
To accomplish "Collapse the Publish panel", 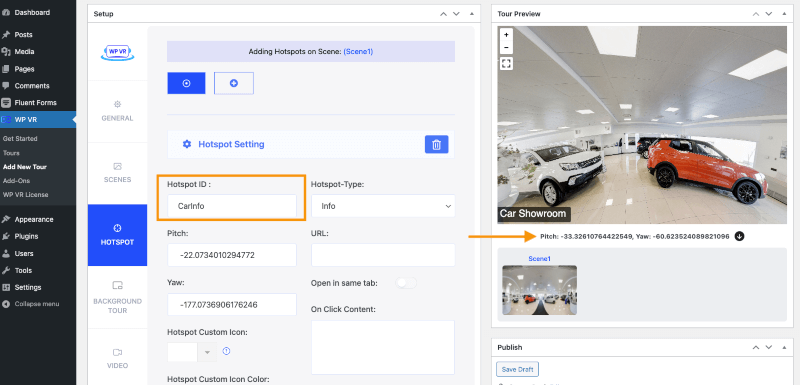I will (784, 347).
